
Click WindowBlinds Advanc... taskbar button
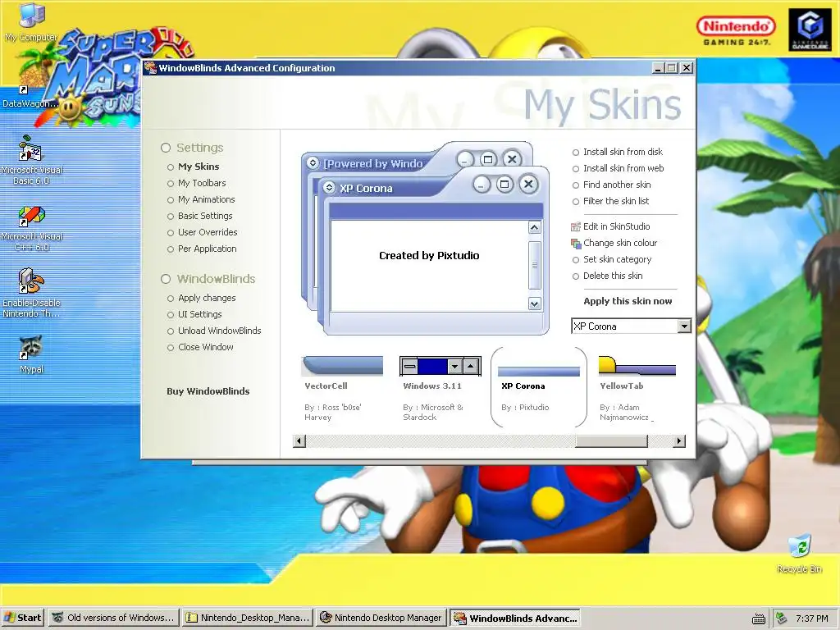[x=515, y=618]
